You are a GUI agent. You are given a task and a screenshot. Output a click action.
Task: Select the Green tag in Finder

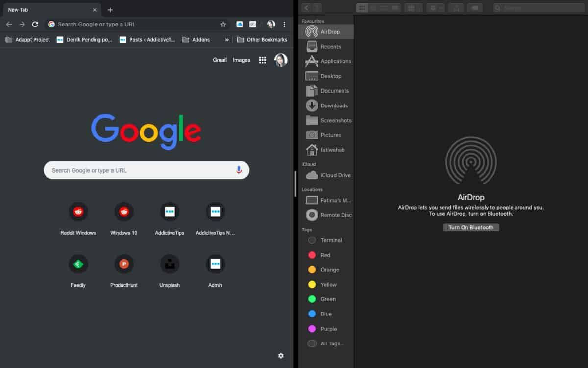tap(326, 299)
